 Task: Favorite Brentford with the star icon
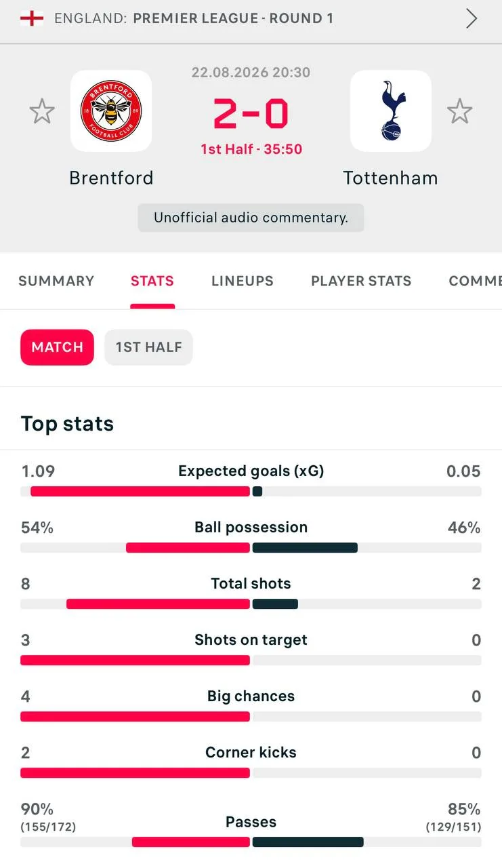[42, 111]
